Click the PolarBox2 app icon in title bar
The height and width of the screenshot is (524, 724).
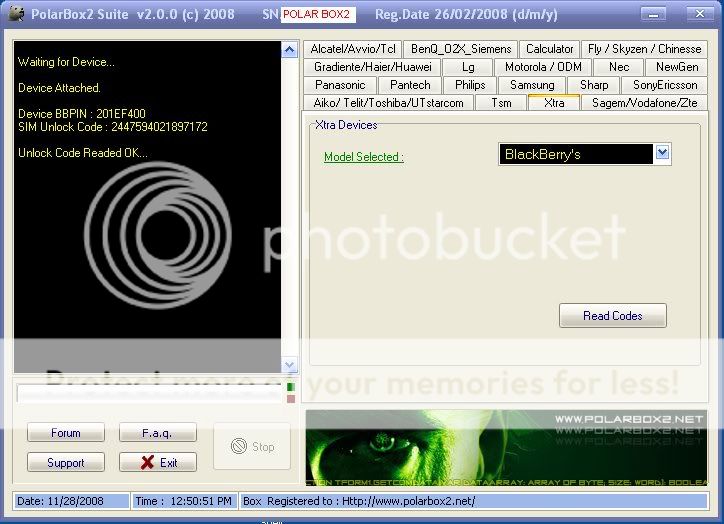tap(17, 13)
